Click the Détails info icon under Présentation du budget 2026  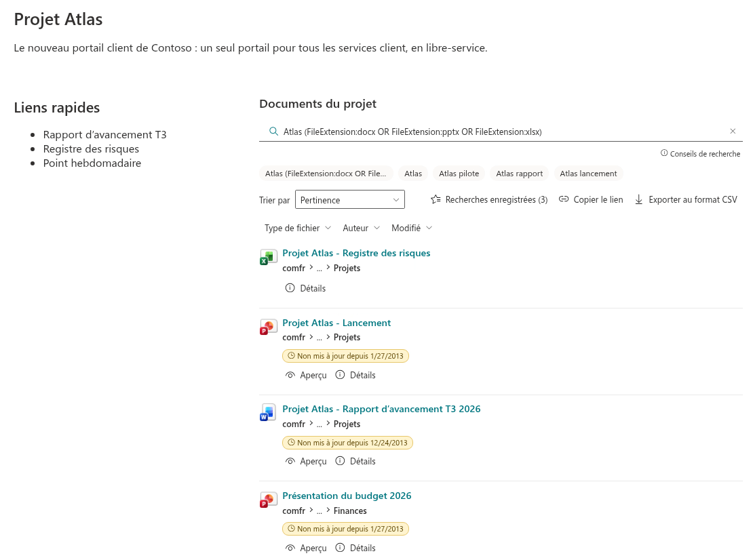pyautogui.click(x=340, y=548)
